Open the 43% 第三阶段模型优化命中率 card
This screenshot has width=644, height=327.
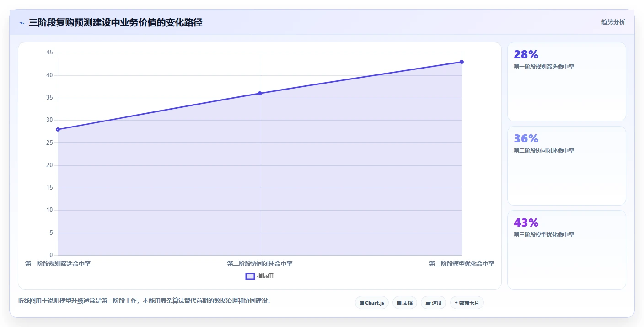coord(566,250)
